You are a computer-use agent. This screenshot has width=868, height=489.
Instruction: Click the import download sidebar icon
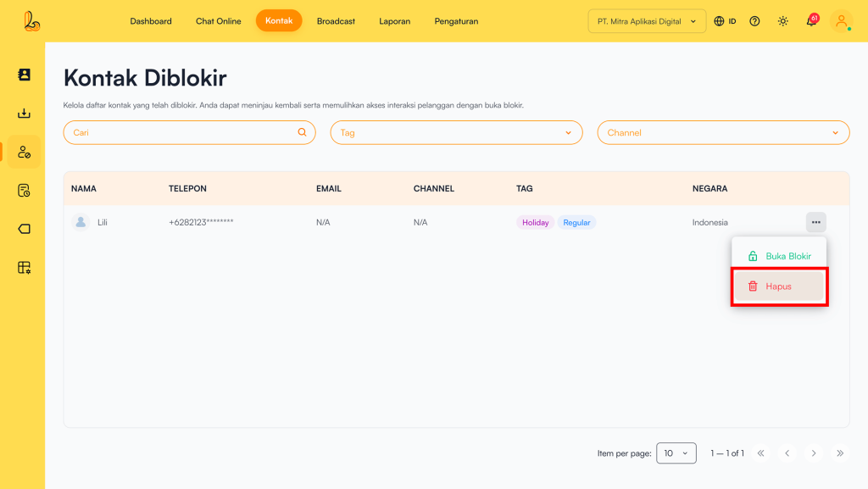24,114
